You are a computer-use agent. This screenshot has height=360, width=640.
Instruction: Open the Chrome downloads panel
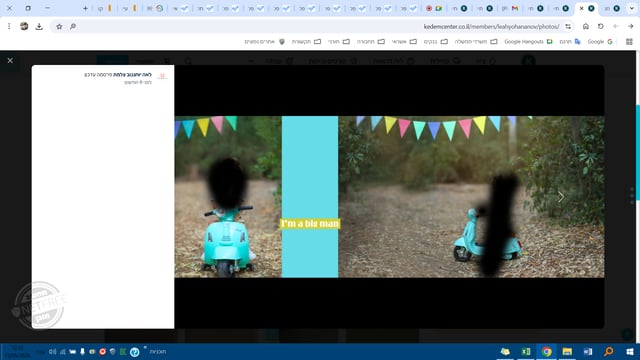(x=39, y=27)
